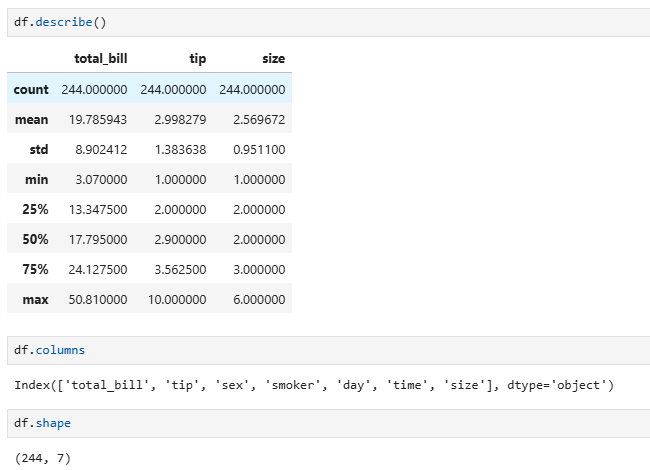Select the mean row label

click(32, 119)
